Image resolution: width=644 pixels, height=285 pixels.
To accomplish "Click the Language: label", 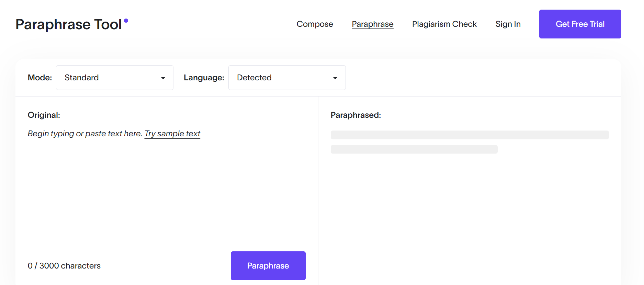I will click(x=204, y=78).
